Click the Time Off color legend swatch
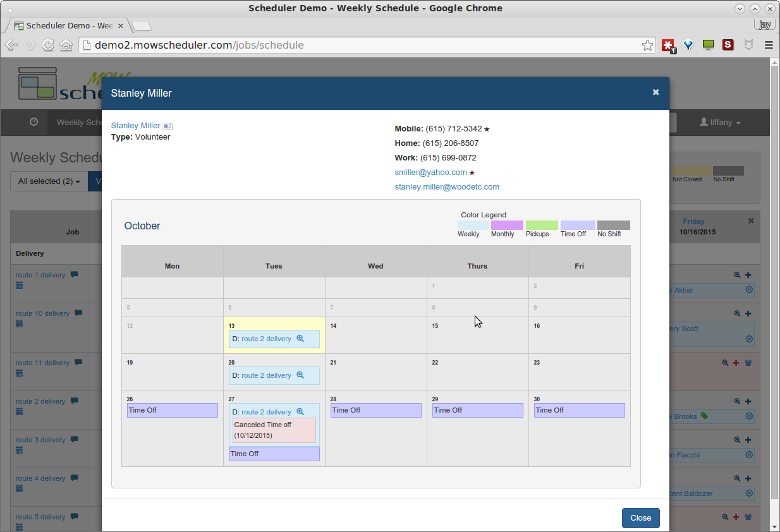This screenshot has height=532, width=780. point(578,226)
